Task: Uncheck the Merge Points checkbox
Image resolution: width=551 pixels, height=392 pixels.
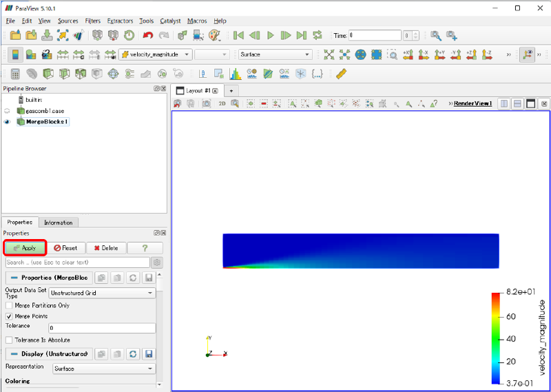Action: click(x=9, y=316)
